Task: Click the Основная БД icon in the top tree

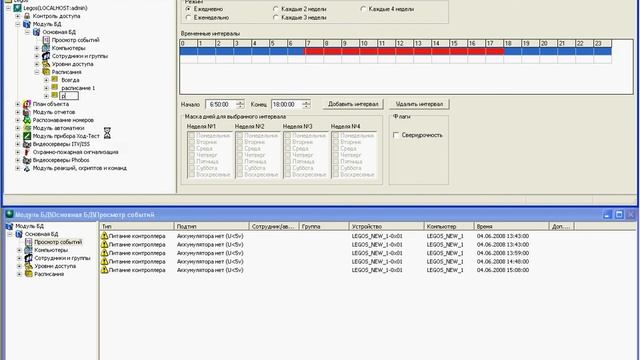Action: point(36,32)
